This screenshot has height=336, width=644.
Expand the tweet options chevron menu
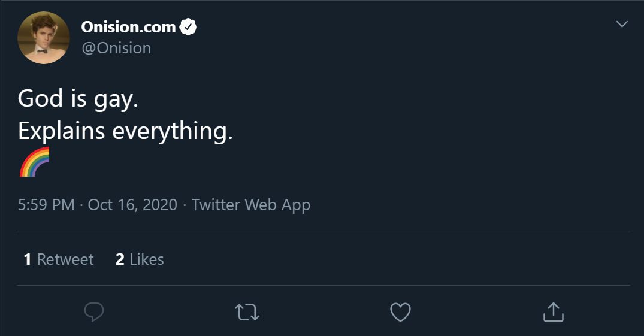click(x=622, y=24)
